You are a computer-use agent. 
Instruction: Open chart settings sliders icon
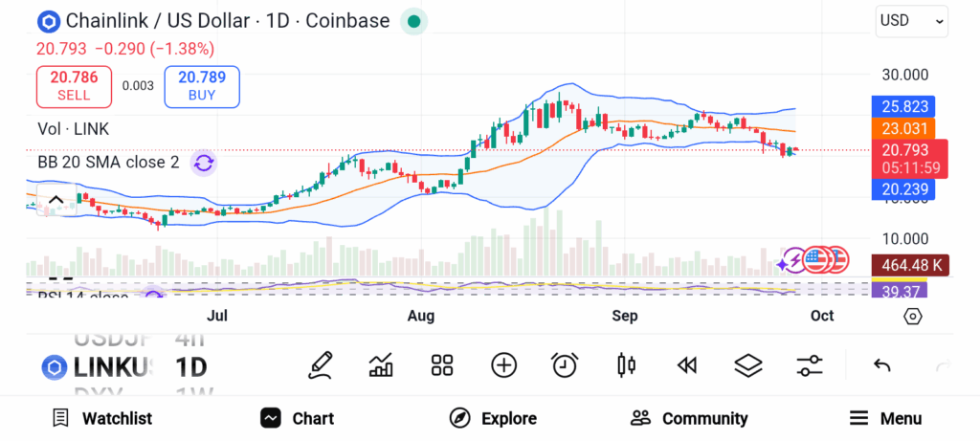[810, 364]
